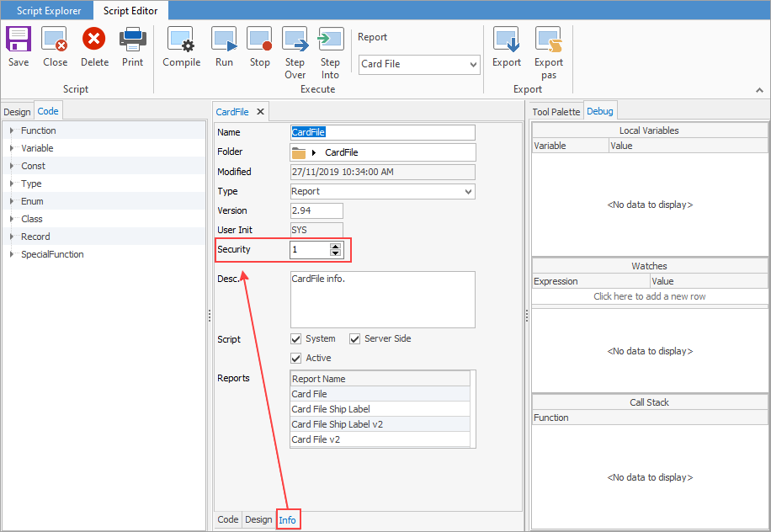Click into the Desc. text field

[382, 299]
